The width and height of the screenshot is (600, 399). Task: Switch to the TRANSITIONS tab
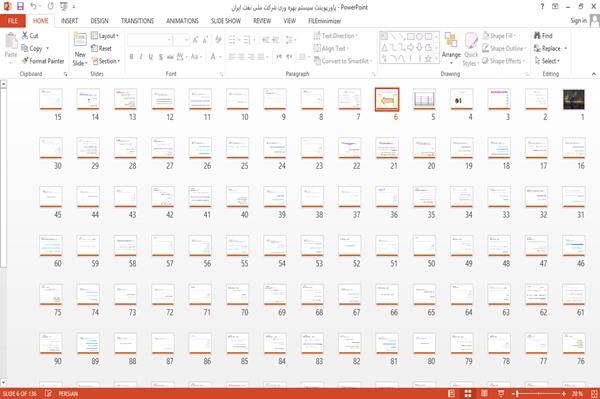(x=137, y=21)
